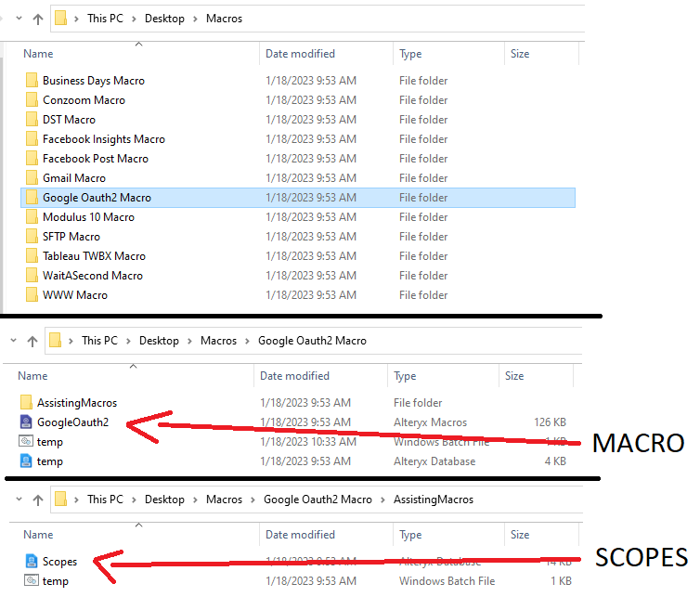Click the WWW Macro folder icon
The width and height of the screenshot is (700, 597).
coord(32,295)
